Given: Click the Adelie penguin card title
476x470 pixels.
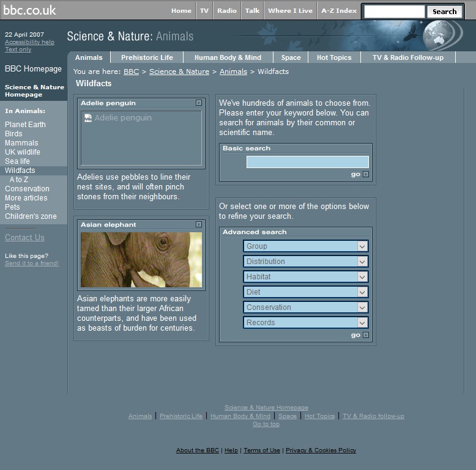Looking at the screenshot, I should (x=108, y=103).
